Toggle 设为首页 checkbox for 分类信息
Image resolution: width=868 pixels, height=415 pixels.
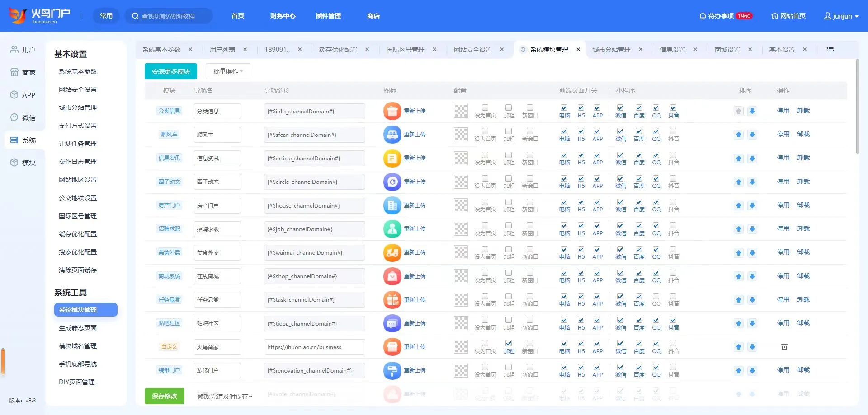point(485,107)
